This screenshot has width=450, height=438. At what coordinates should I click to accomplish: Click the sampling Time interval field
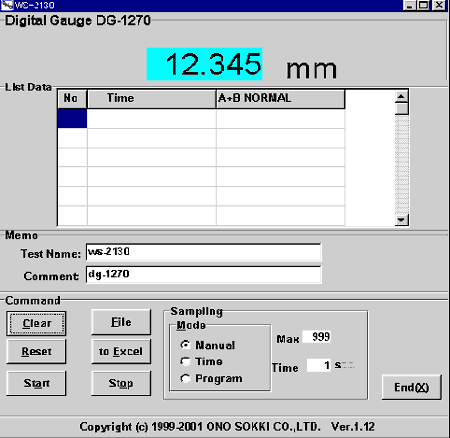tap(319, 365)
